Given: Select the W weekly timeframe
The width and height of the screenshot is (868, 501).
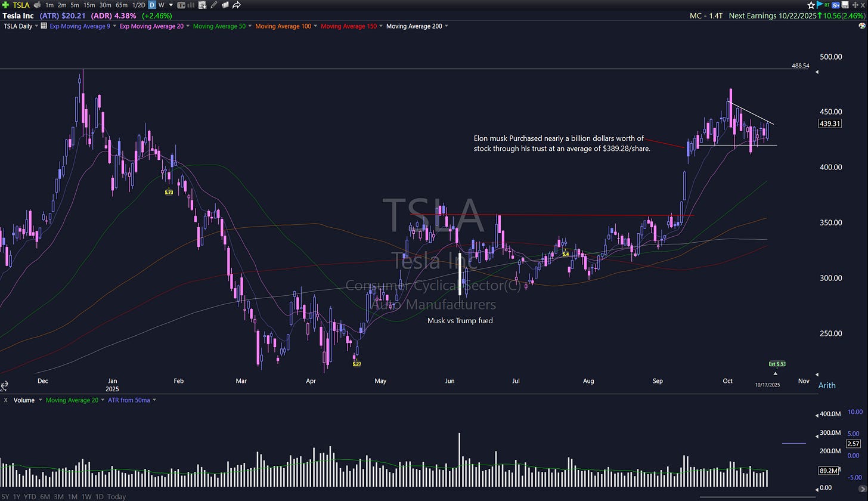Looking at the screenshot, I should (161, 5).
